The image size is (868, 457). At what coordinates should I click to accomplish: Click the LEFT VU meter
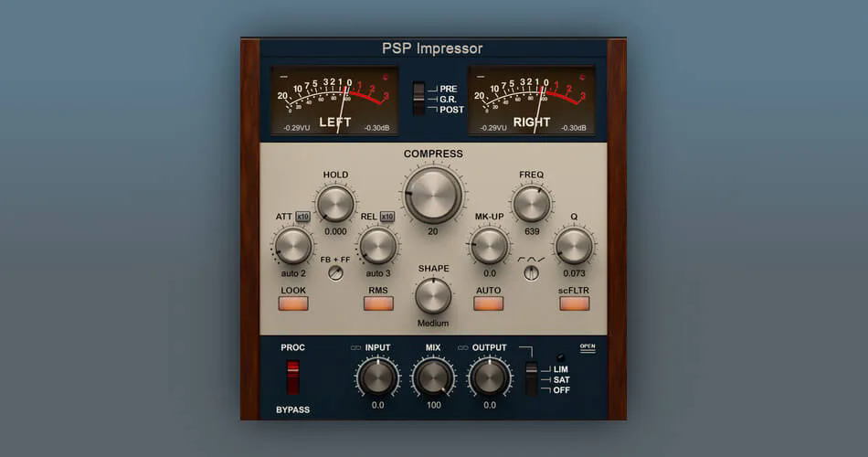(x=335, y=101)
